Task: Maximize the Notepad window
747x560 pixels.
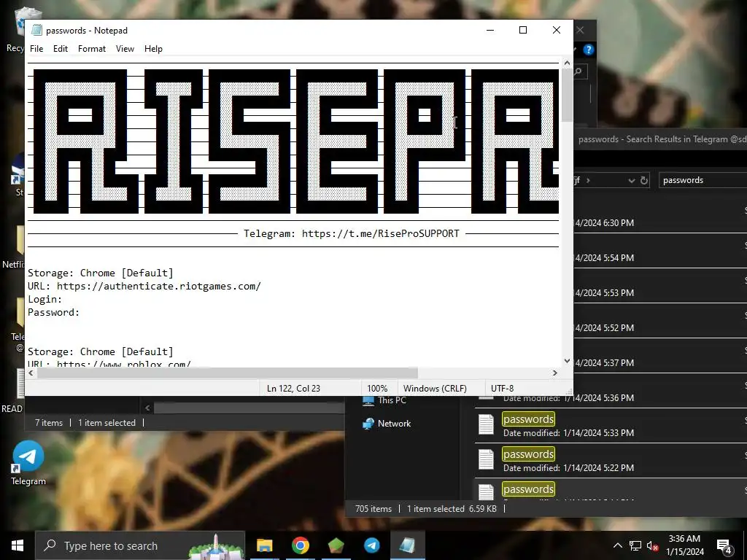Action: [522, 30]
